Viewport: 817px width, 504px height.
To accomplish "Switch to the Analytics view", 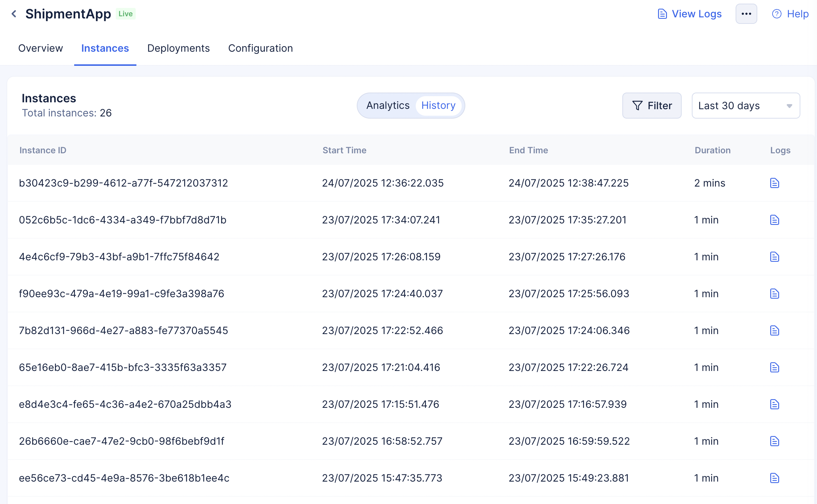I will click(388, 105).
